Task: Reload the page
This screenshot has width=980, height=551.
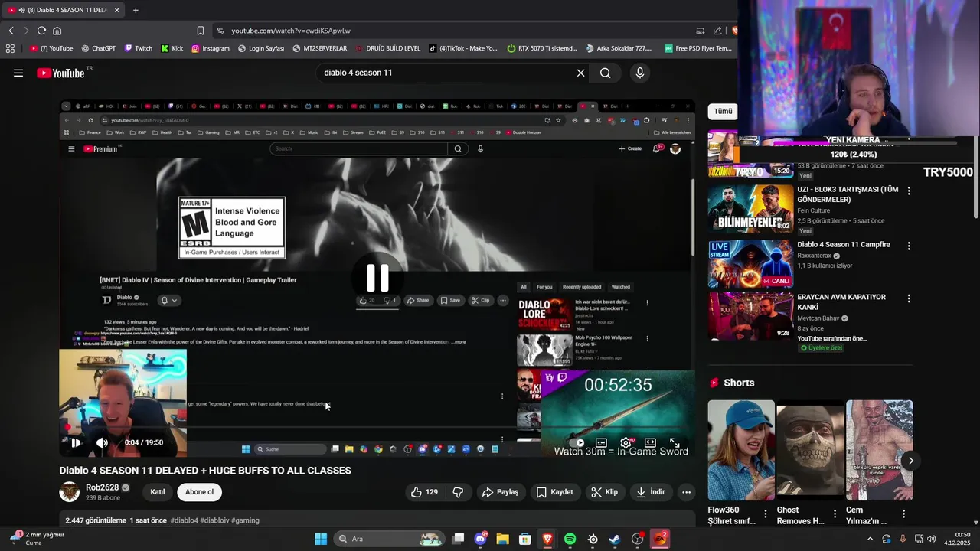Action: pos(41,31)
